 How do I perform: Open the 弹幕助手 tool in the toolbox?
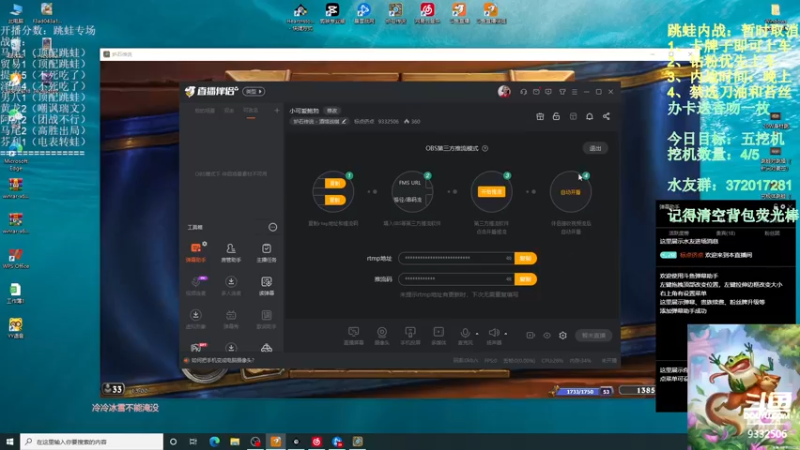[196, 252]
